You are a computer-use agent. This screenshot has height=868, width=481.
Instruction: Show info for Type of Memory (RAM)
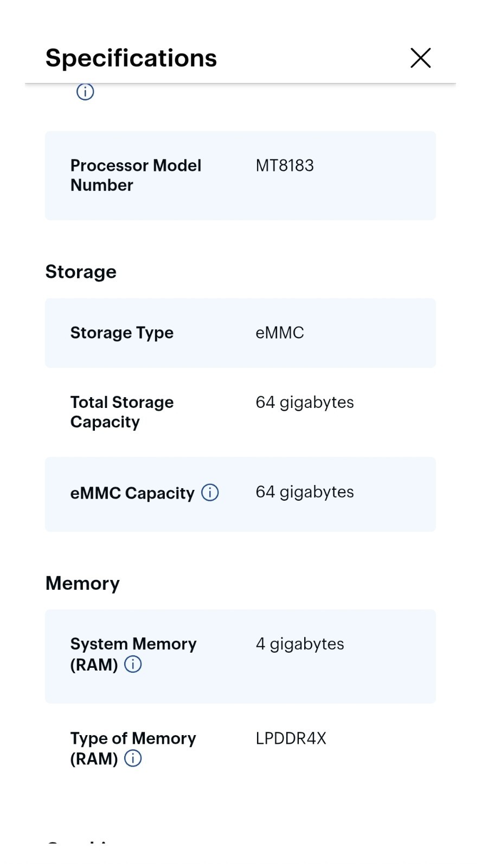coord(133,758)
